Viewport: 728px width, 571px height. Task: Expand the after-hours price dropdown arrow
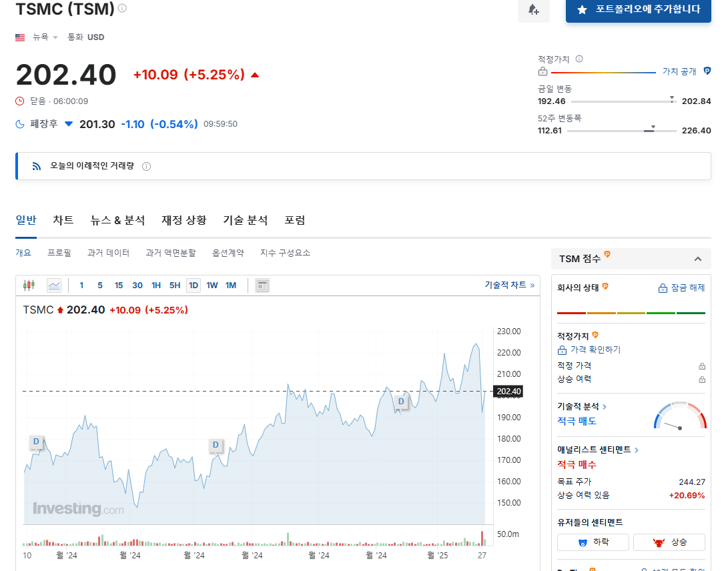[68, 123]
